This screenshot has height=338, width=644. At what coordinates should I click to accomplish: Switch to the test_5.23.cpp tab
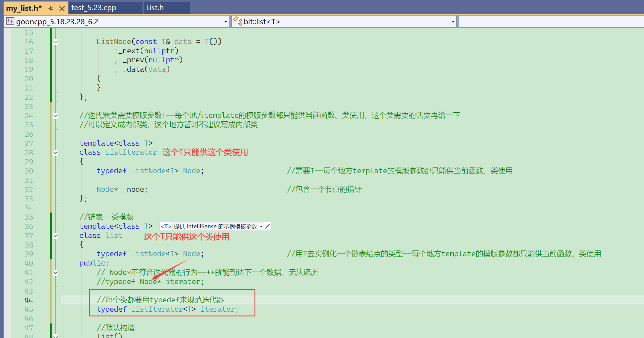click(94, 8)
